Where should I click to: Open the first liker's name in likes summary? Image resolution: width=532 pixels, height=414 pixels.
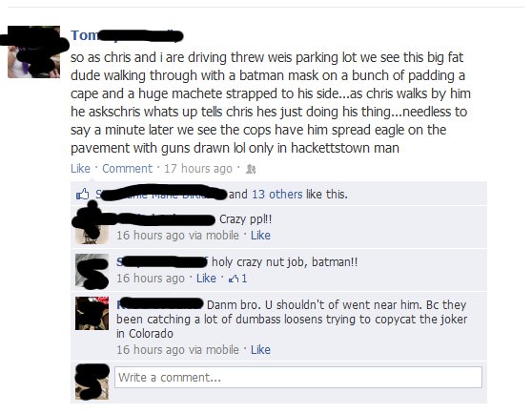[x=161, y=195]
